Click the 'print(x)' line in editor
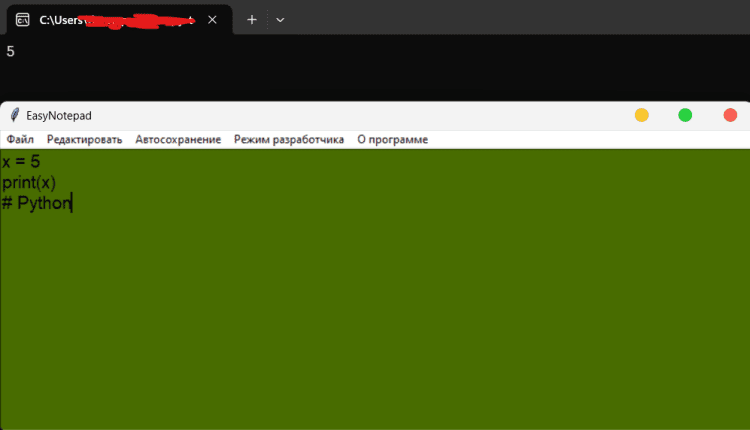 [29, 182]
